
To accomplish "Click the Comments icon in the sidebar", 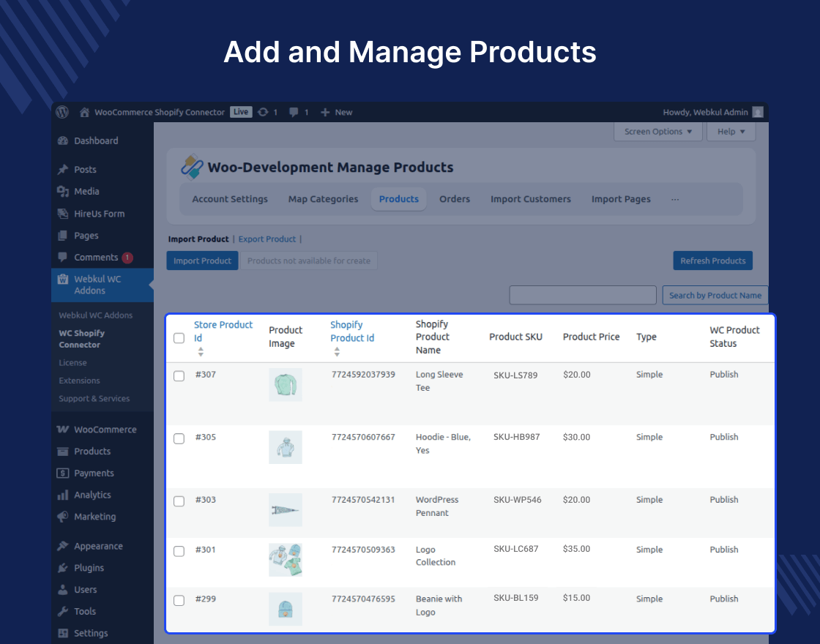I will (x=63, y=257).
